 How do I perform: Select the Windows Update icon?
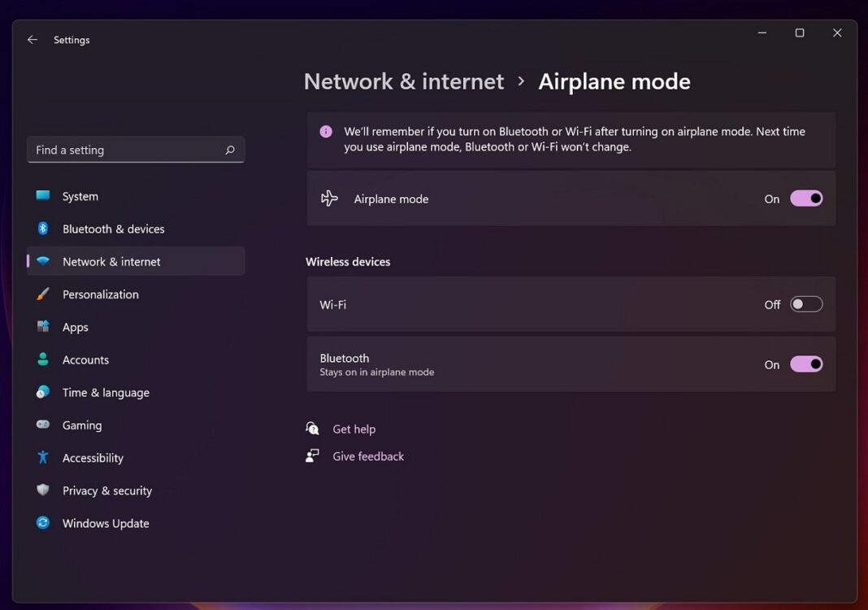43,523
